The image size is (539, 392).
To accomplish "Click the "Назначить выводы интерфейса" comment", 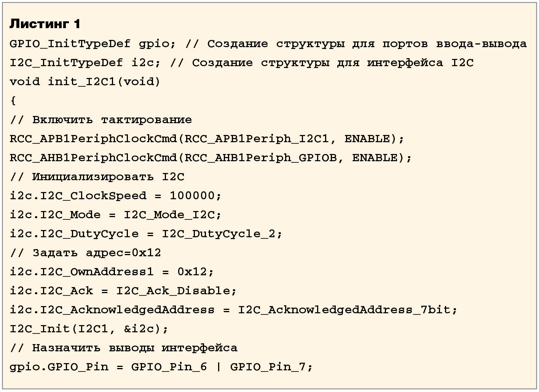I will tap(124, 348).
